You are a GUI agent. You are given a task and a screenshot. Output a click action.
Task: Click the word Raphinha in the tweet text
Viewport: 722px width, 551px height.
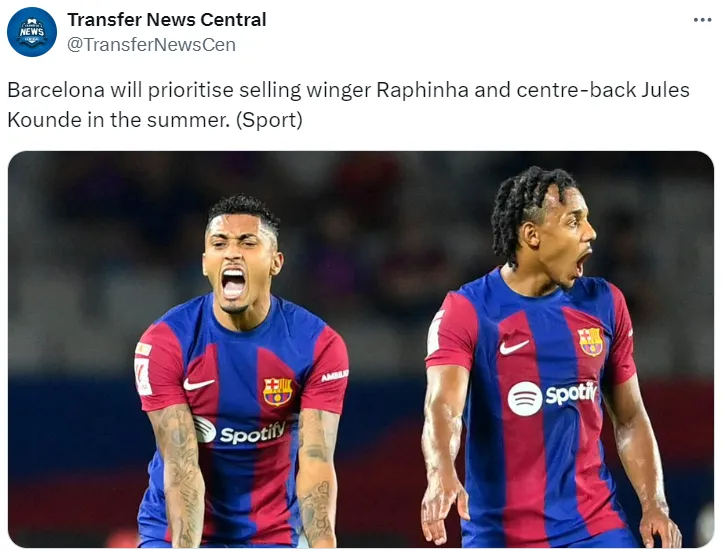[x=422, y=90]
